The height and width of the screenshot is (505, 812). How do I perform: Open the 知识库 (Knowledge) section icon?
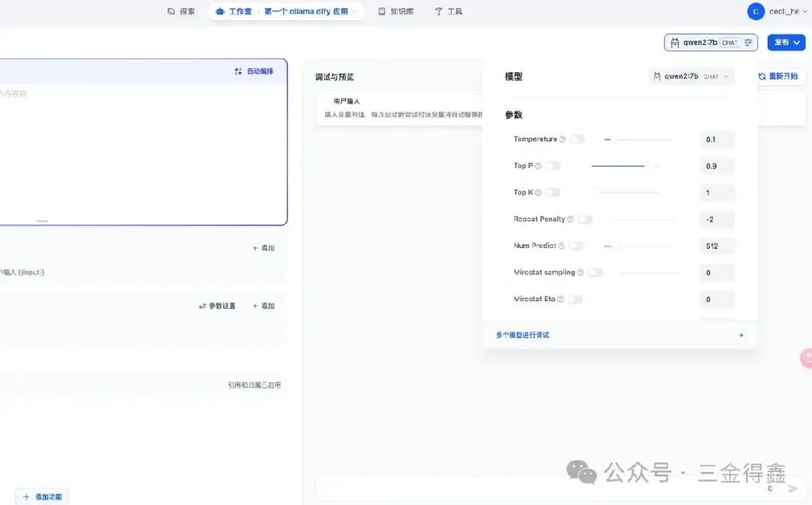click(x=382, y=11)
